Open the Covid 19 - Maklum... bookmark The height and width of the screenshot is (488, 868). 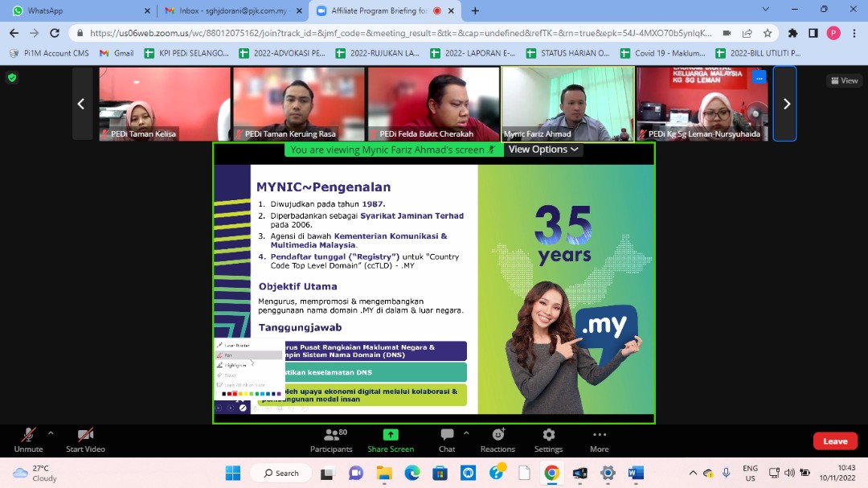point(663,53)
